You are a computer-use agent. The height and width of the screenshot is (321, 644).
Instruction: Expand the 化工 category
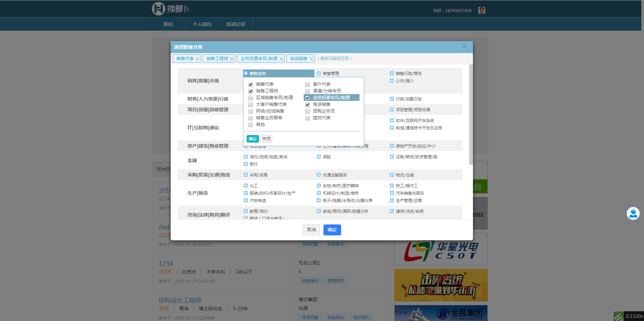246,186
